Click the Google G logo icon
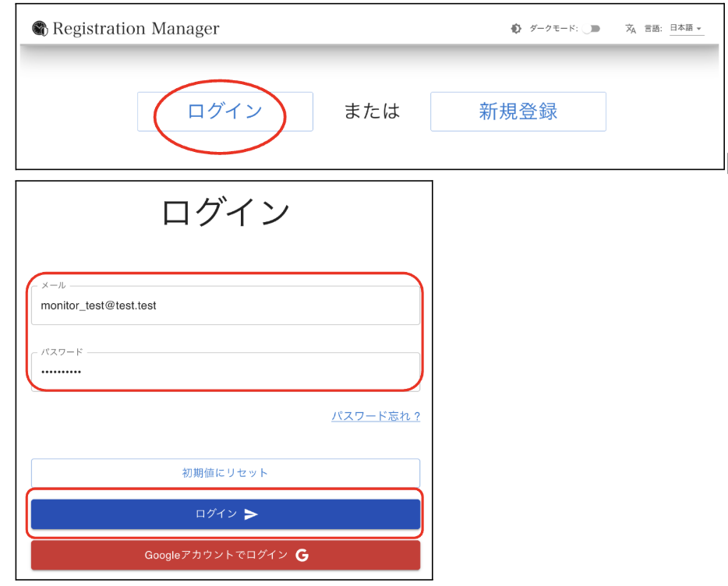Screen dimensions: 728x586 (x=302, y=556)
